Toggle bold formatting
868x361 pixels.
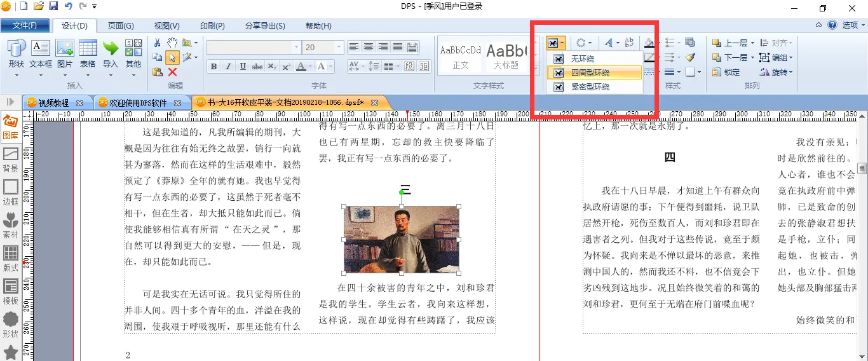click(x=214, y=67)
